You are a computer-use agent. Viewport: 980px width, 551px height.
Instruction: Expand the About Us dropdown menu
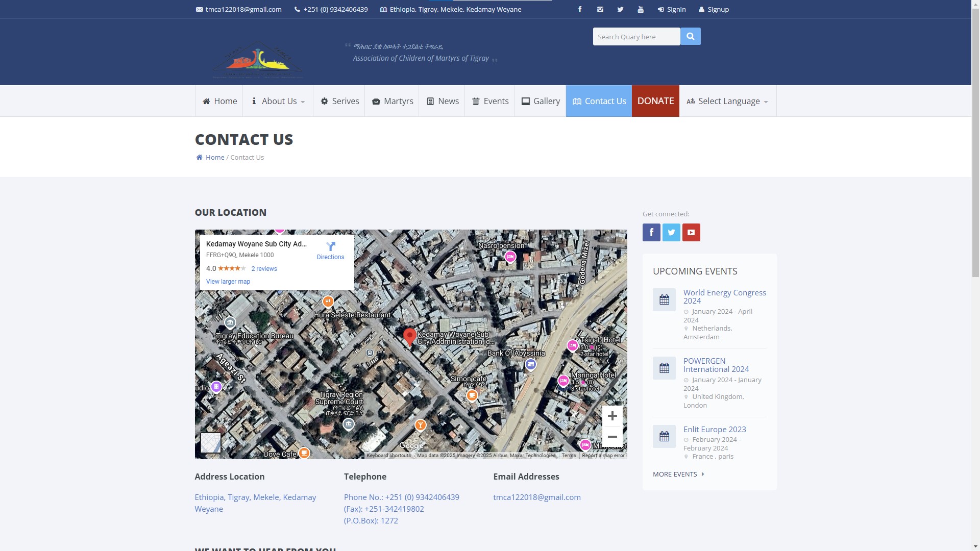coord(278,101)
